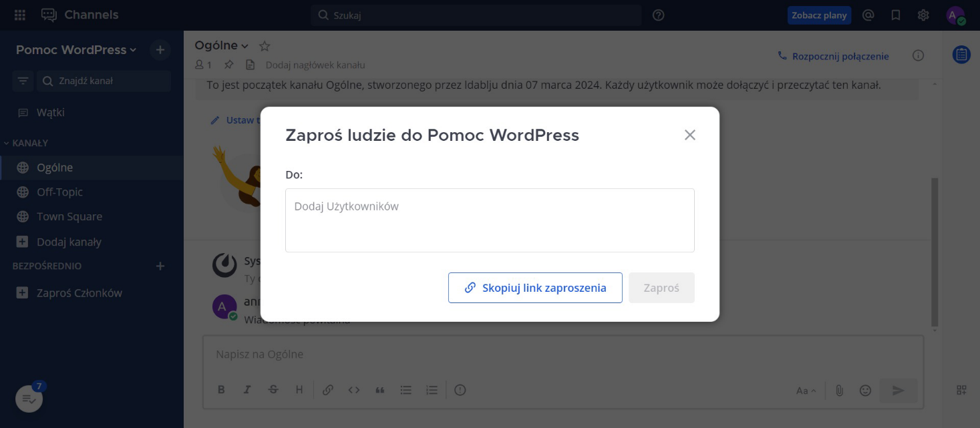
Task: Open recent mentions at-sign icon
Action: pyautogui.click(x=868, y=15)
